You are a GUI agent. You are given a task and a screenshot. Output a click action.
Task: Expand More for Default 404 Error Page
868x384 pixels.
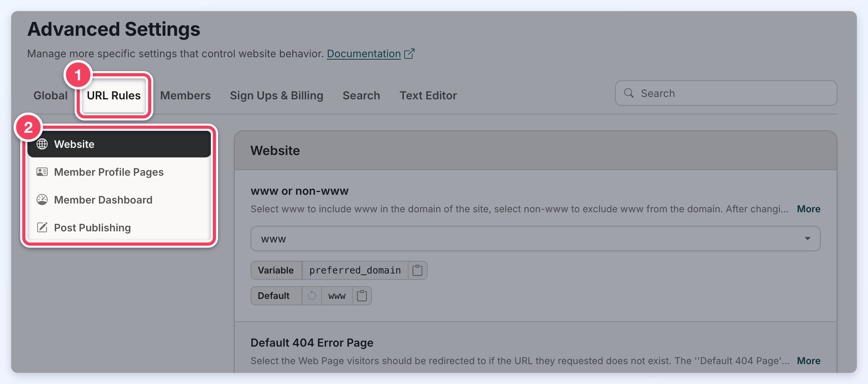(808, 361)
